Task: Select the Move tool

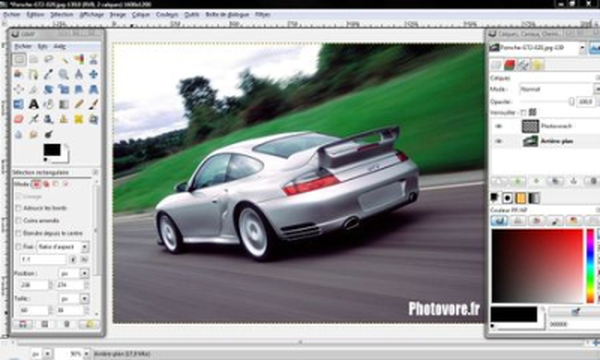Action: click(93, 74)
